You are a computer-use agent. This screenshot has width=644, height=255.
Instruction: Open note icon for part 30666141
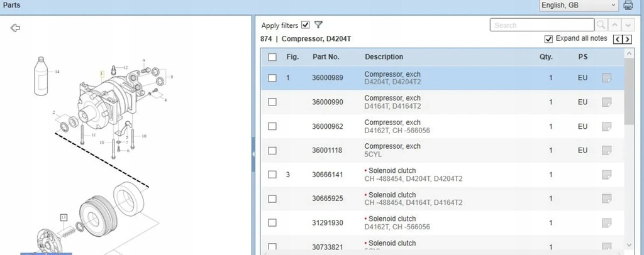tap(606, 175)
